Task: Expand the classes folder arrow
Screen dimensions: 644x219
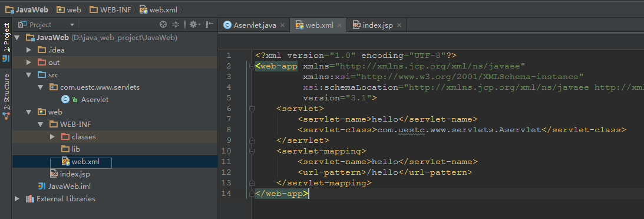Action: 52,137
